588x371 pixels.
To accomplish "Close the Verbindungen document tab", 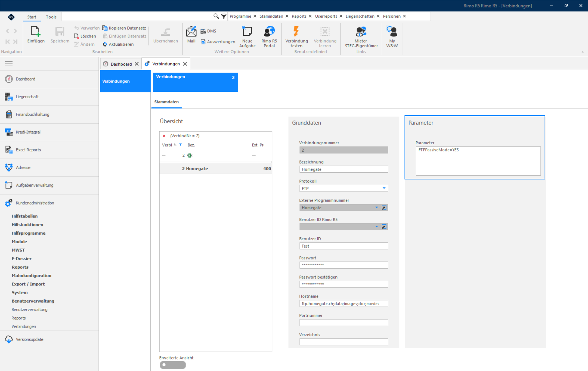I will pyautogui.click(x=185, y=64).
